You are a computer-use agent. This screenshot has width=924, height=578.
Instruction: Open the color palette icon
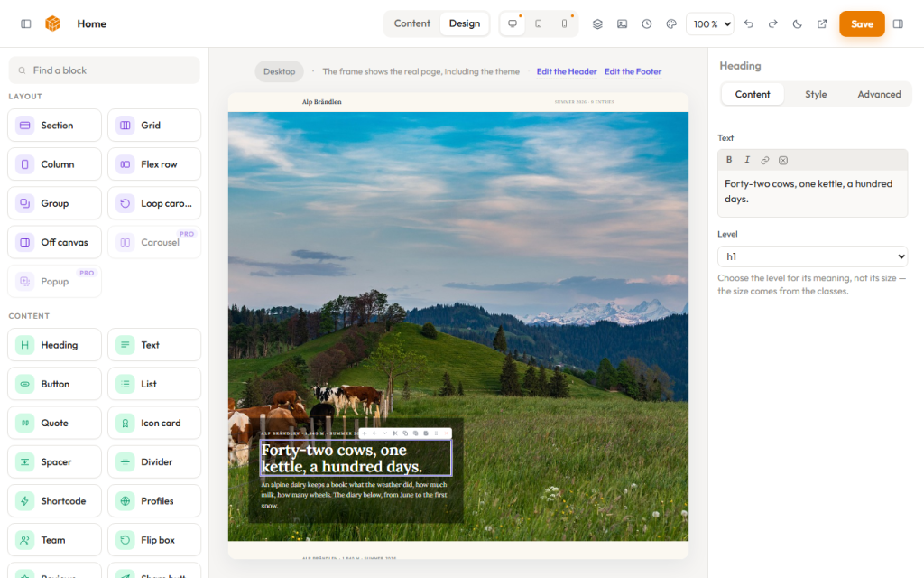coord(671,23)
